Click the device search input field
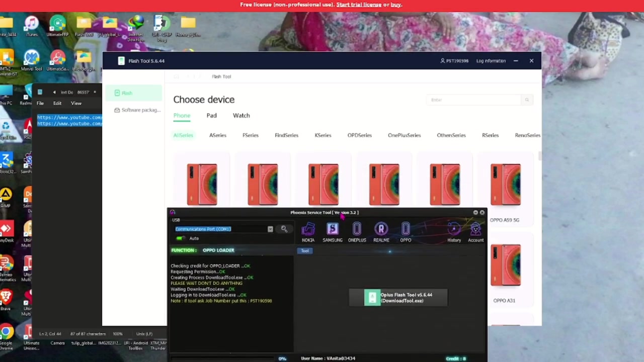 pyautogui.click(x=473, y=100)
